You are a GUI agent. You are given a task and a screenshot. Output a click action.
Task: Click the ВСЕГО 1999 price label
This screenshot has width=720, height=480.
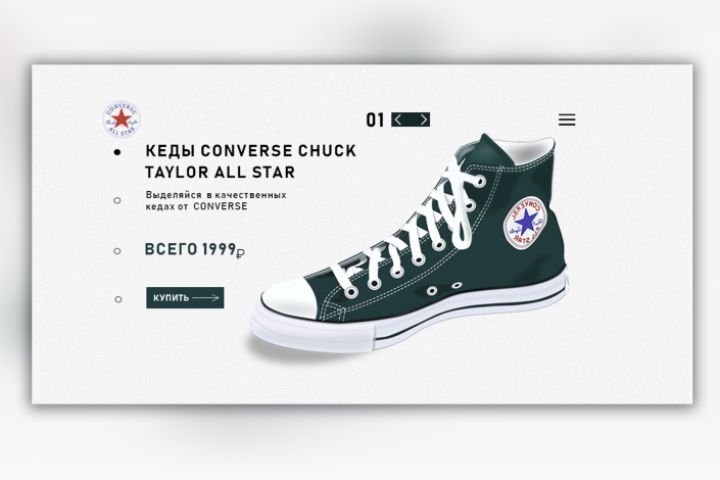(x=195, y=249)
